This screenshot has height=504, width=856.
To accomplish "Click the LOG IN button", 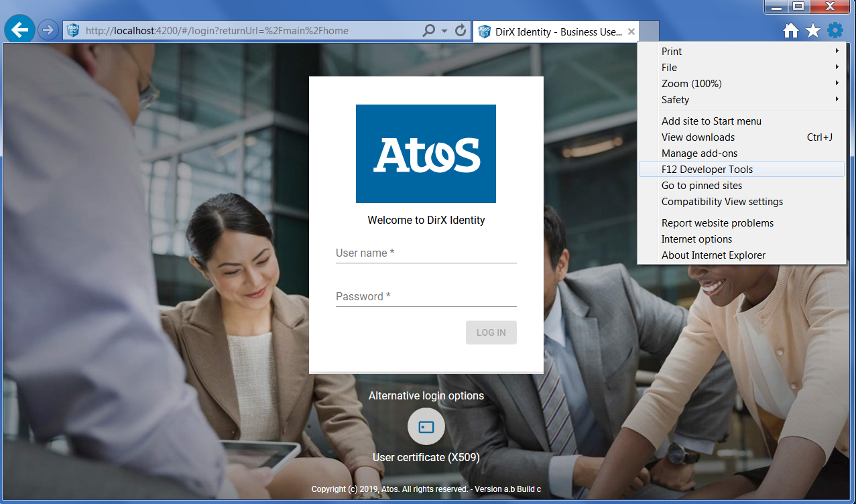I will pos(491,332).
